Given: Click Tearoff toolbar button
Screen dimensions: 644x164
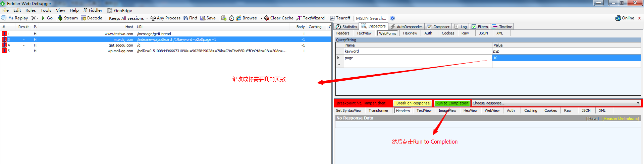Looking at the screenshot, I should [x=340, y=18].
